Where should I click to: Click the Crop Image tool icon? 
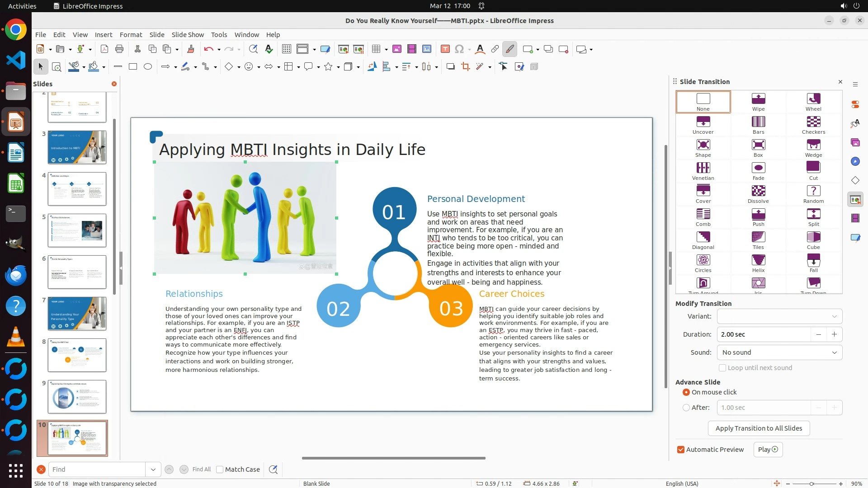(465, 67)
